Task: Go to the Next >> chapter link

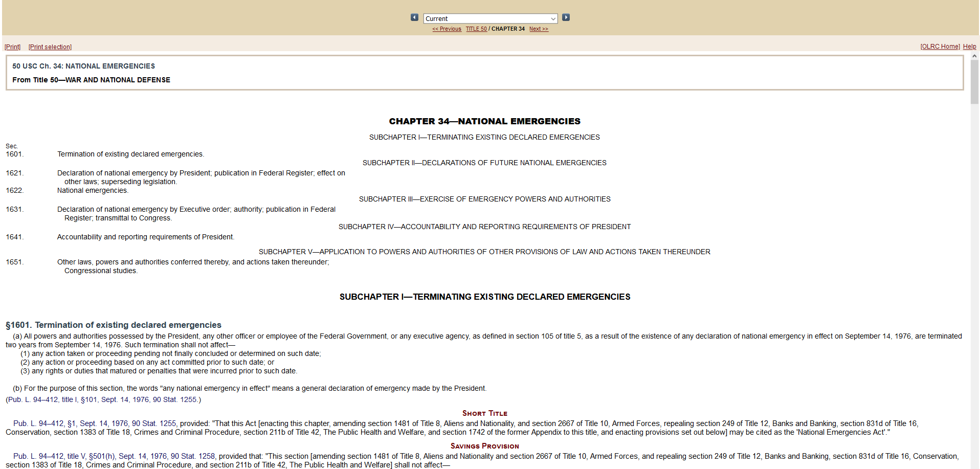Action: [x=539, y=29]
